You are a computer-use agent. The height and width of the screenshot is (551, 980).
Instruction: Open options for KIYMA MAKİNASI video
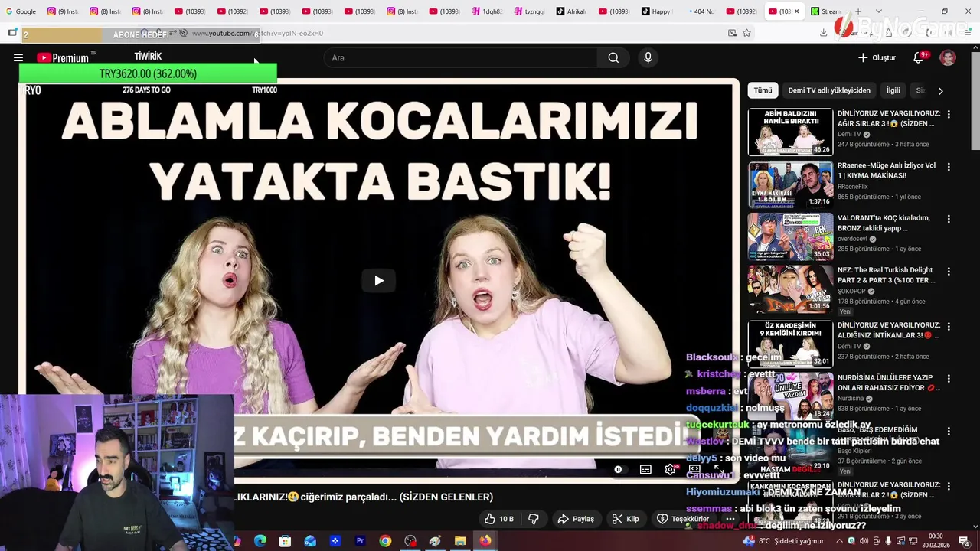[x=949, y=166]
